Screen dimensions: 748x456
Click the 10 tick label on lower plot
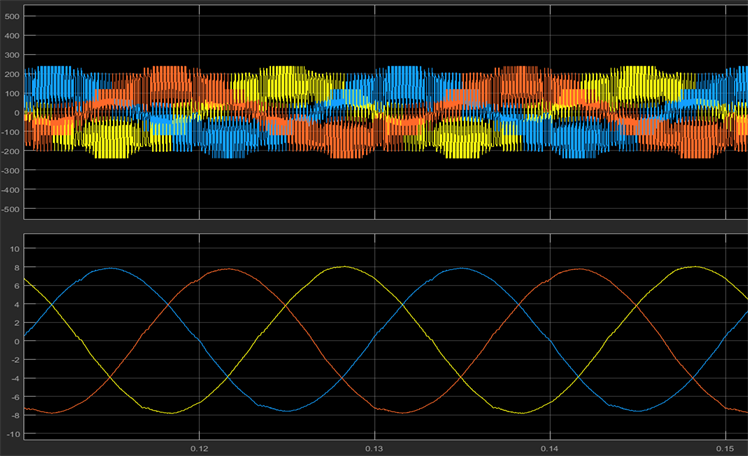(13, 247)
